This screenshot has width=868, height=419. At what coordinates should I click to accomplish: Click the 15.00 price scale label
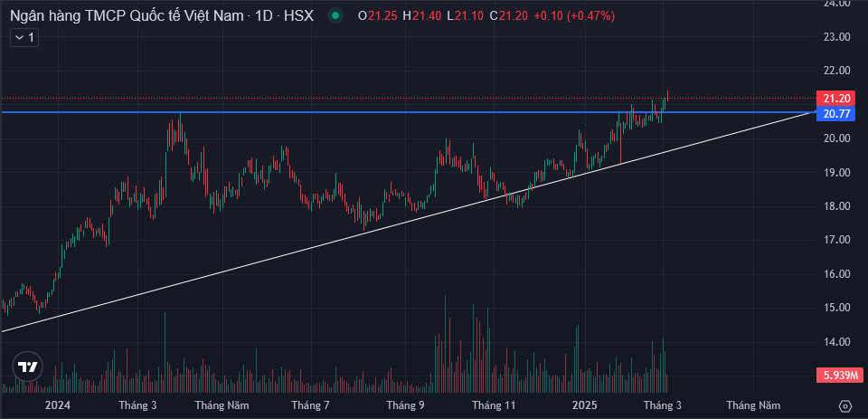(836, 308)
